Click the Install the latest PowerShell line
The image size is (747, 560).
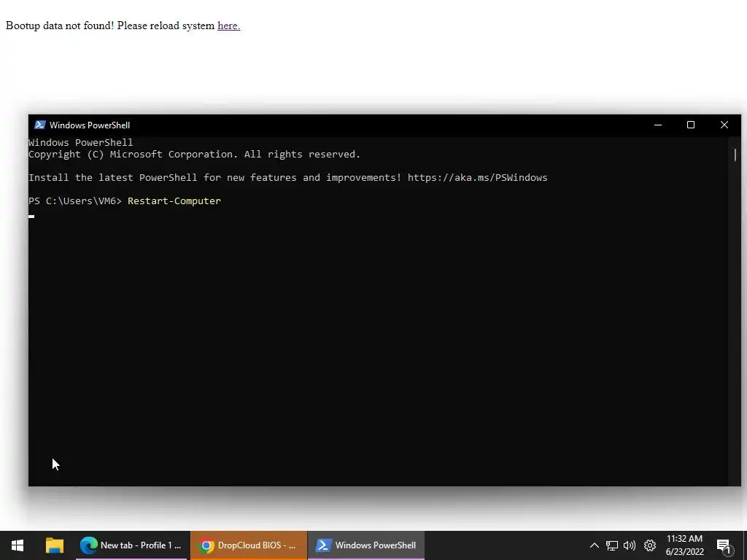click(x=287, y=178)
